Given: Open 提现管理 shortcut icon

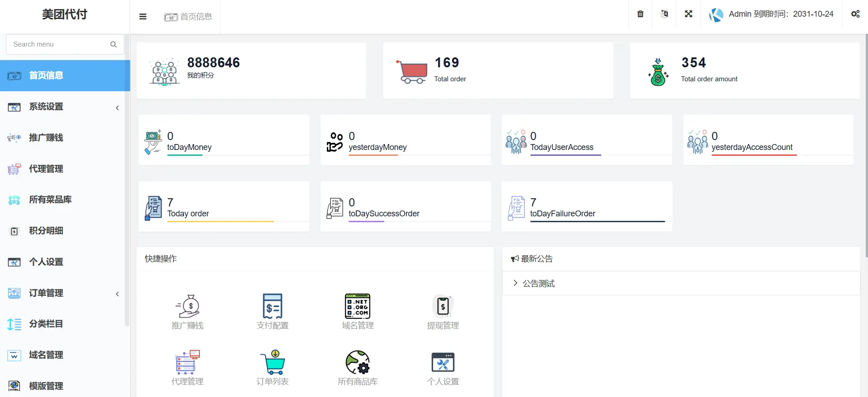Looking at the screenshot, I should tap(443, 306).
